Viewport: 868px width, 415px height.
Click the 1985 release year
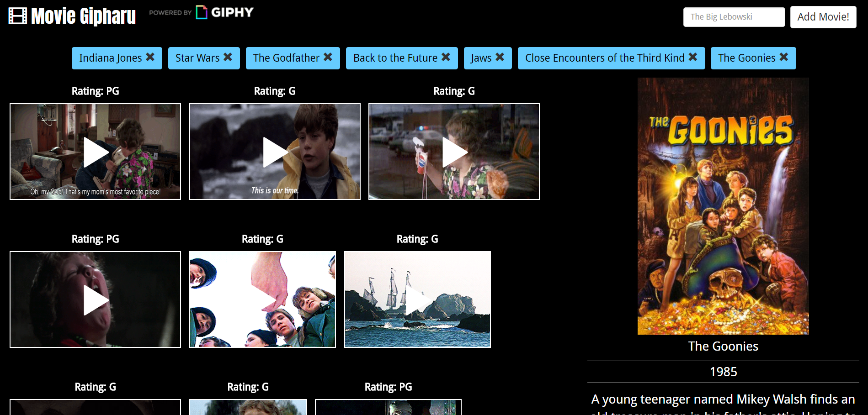(723, 372)
